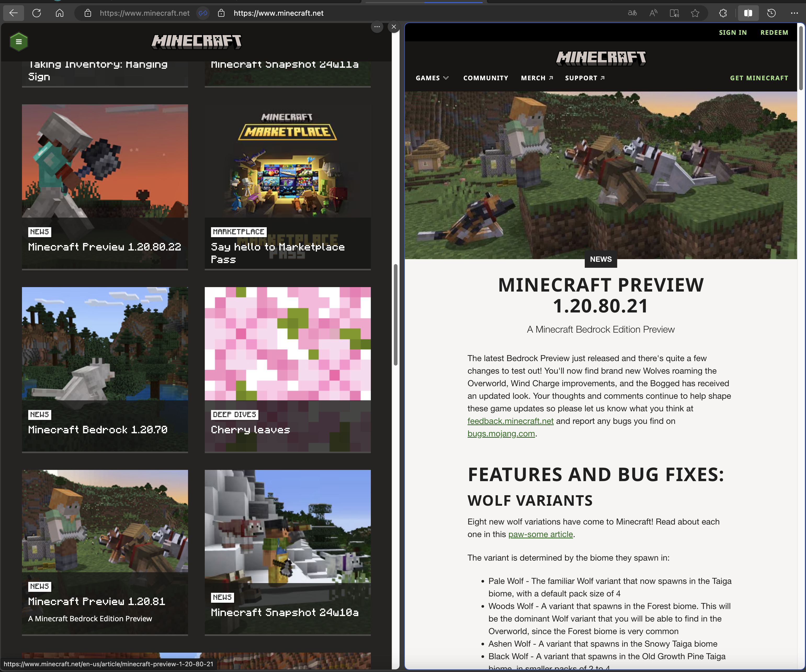Click the linked tabs icon in the address bar

(203, 13)
